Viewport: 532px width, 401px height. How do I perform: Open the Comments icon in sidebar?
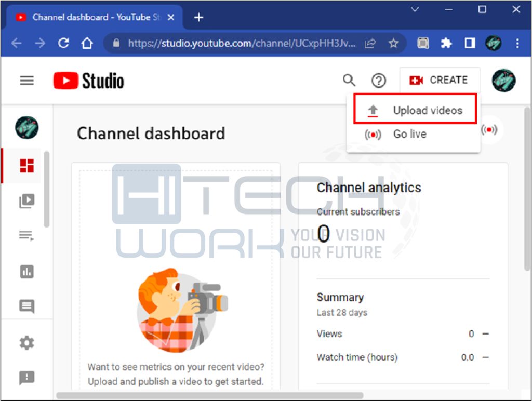pos(27,306)
